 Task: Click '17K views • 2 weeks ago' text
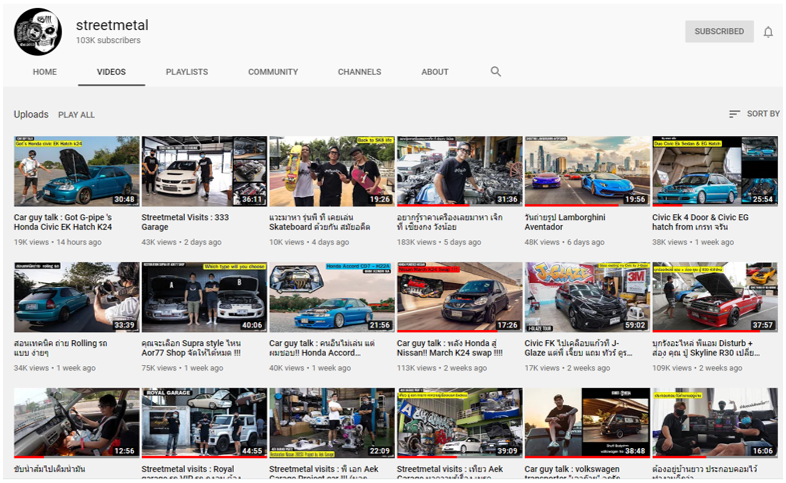tap(567, 368)
